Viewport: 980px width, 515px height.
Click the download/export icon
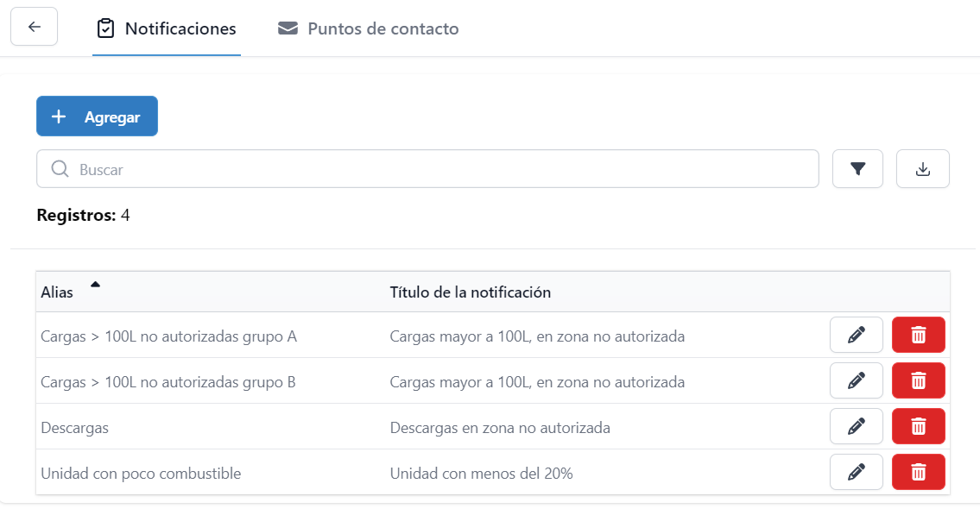pyautogui.click(x=923, y=168)
